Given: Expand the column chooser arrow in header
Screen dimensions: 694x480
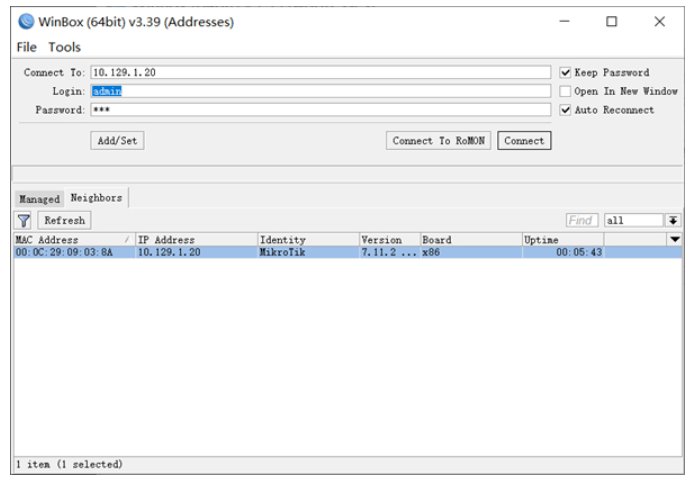Looking at the screenshot, I should click(x=674, y=240).
